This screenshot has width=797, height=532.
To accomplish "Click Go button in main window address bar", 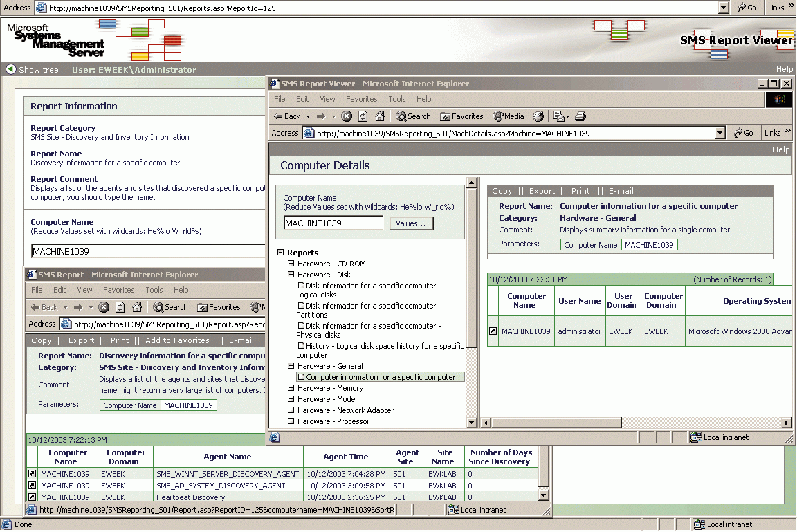I will point(746,8).
